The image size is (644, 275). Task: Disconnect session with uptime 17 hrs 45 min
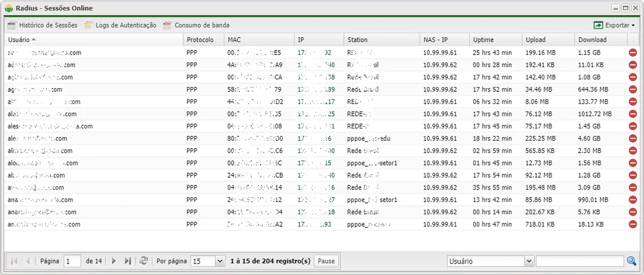(x=633, y=127)
